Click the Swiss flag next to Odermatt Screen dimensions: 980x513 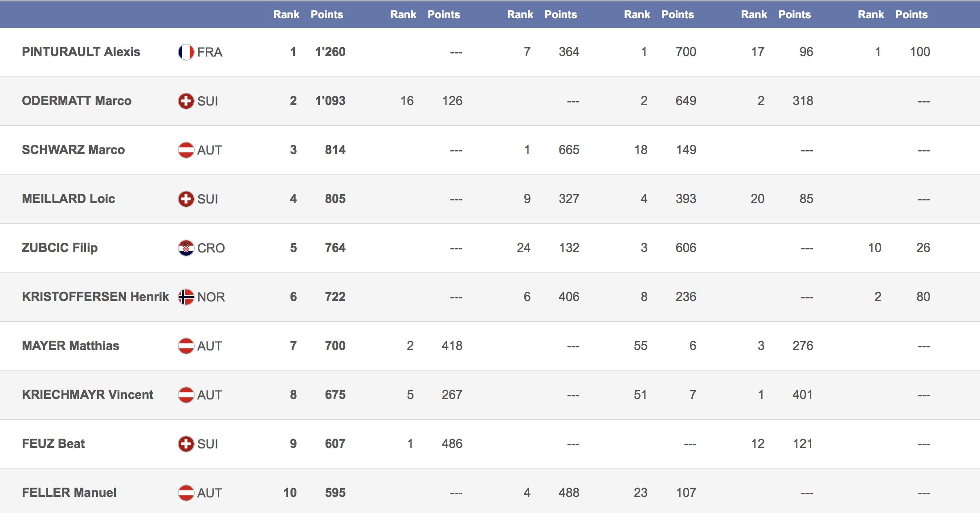point(186,101)
